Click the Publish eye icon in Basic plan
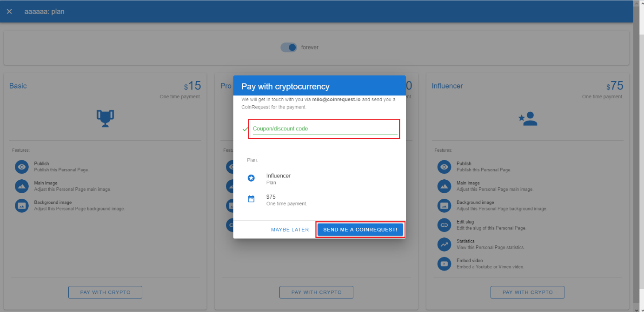 22,167
